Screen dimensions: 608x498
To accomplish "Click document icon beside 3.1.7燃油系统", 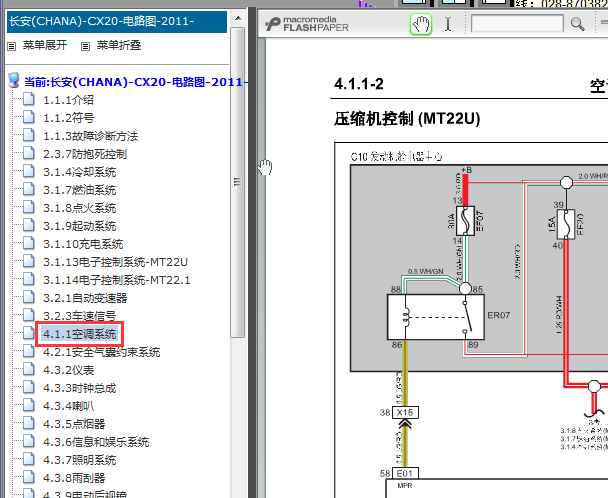I will click(x=29, y=189).
